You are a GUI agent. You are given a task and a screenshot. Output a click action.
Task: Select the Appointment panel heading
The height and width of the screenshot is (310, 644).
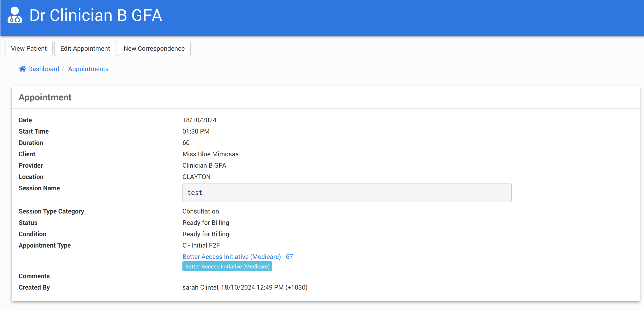45,97
